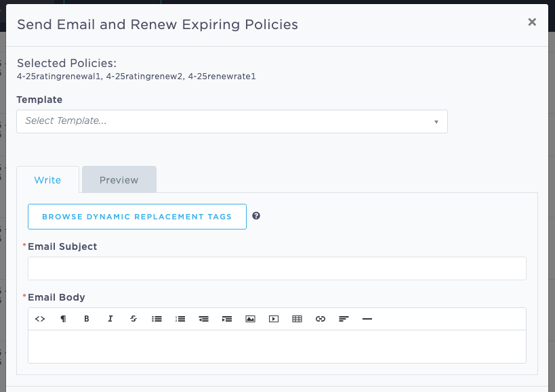The image size is (555, 392).
Task: Click the Template label
Action: (39, 100)
